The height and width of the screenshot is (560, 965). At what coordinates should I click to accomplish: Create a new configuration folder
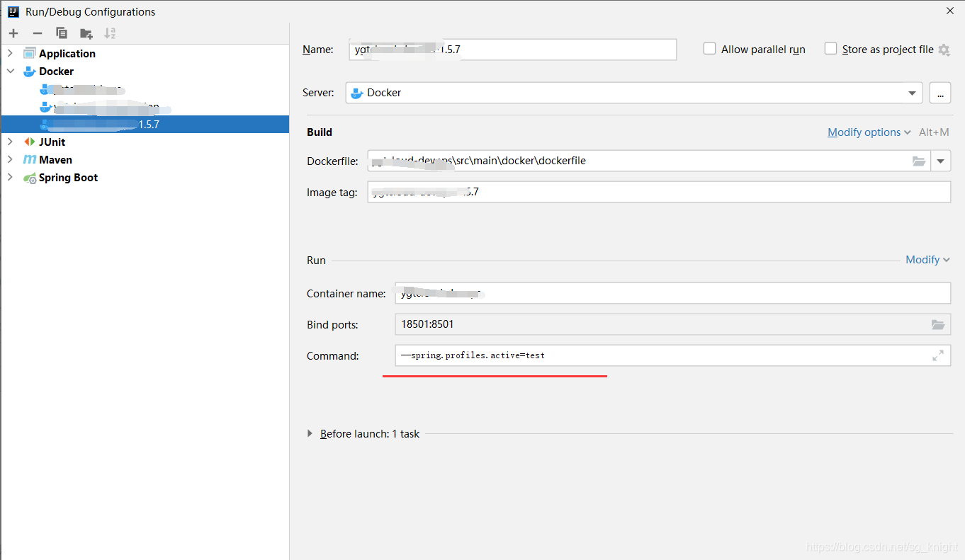tap(86, 33)
